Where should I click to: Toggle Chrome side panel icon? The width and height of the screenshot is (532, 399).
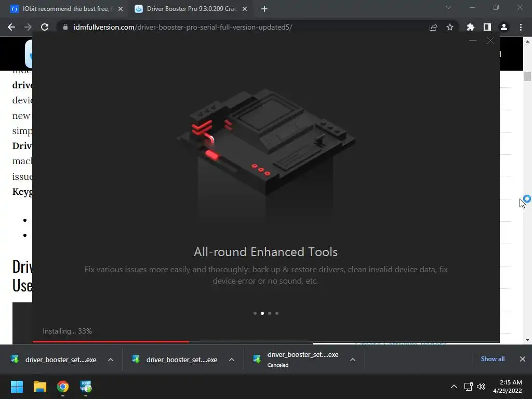point(487,27)
